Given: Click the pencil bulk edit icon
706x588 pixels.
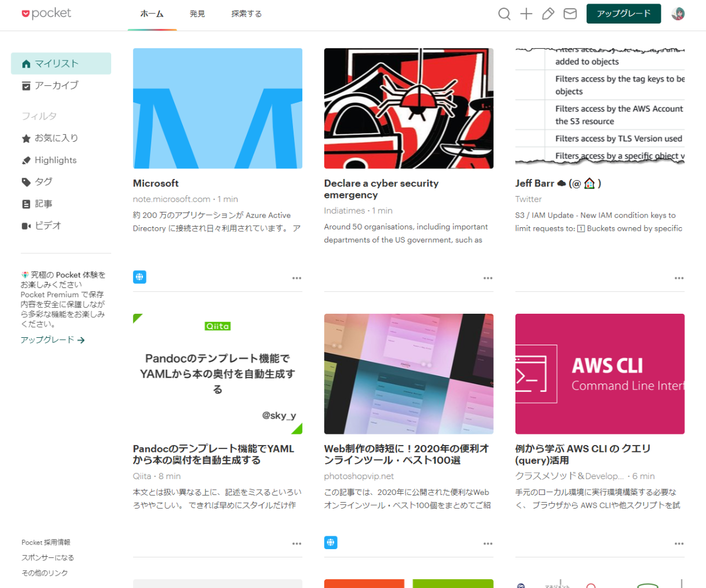Looking at the screenshot, I should (548, 14).
